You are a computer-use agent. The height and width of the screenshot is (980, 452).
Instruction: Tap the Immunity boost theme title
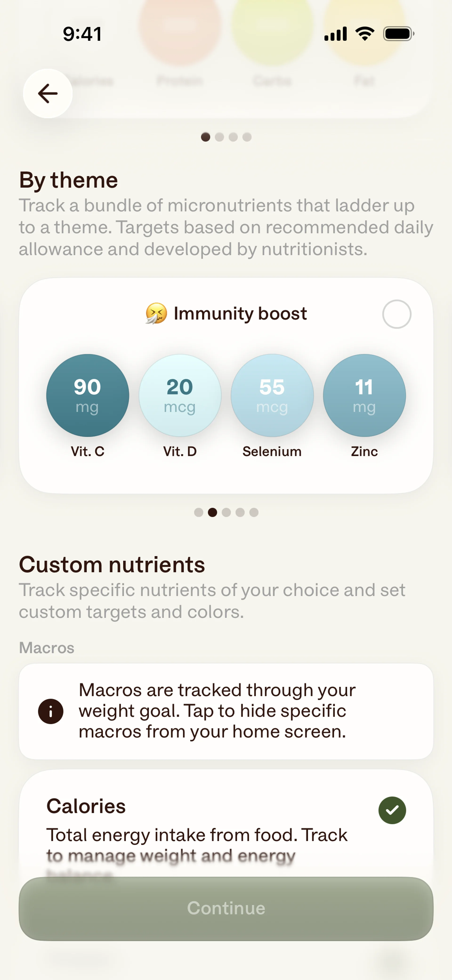tap(240, 313)
